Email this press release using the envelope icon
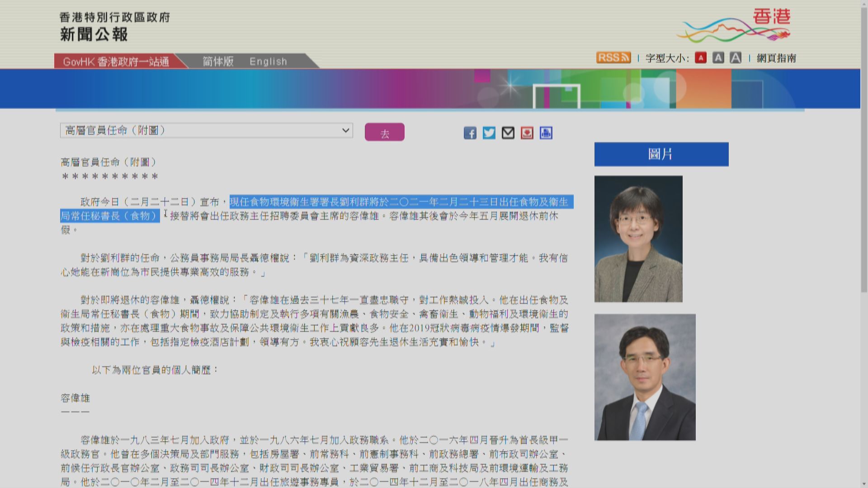This screenshot has height=488, width=868. point(508,132)
